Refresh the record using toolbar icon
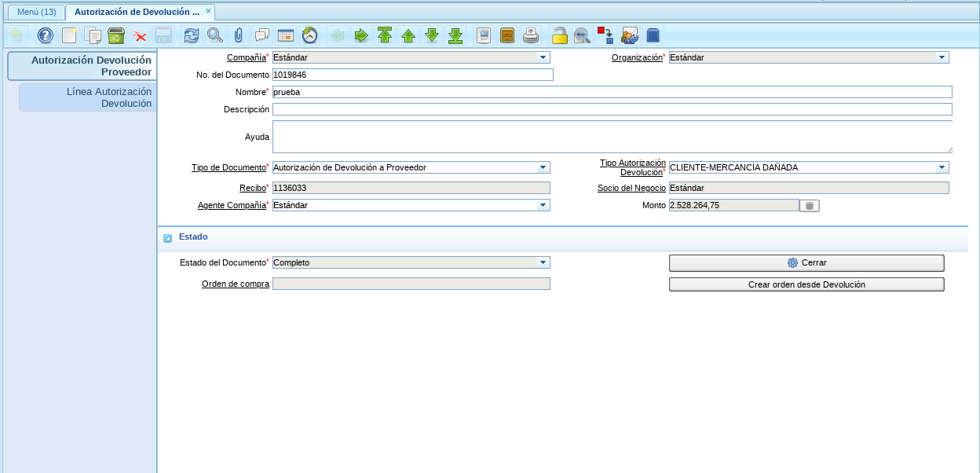Image resolution: width=980 pixels, height=473 pixels. click(x=191, y=35)
